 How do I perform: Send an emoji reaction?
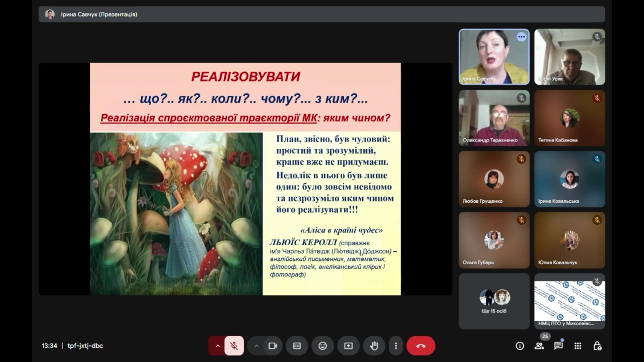tap(323, 346)
